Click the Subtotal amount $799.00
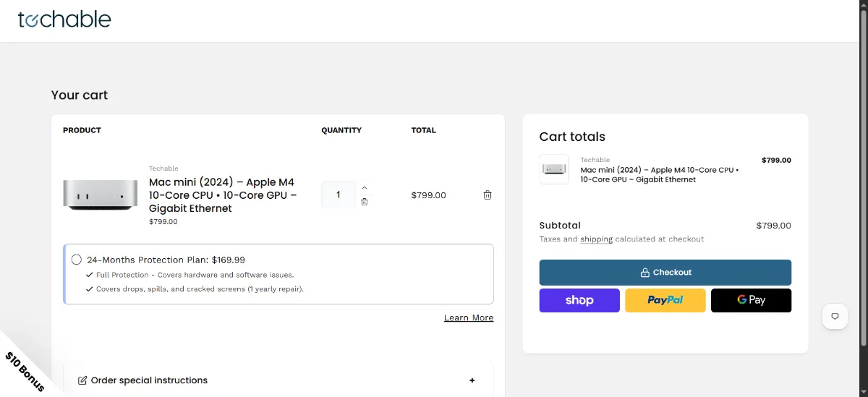The width and height of the screenshot is (868, 397). (773, 226)
